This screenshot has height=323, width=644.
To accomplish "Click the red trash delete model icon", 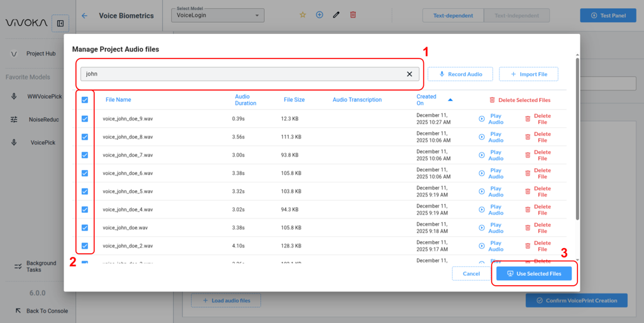I will pos(353,14).
